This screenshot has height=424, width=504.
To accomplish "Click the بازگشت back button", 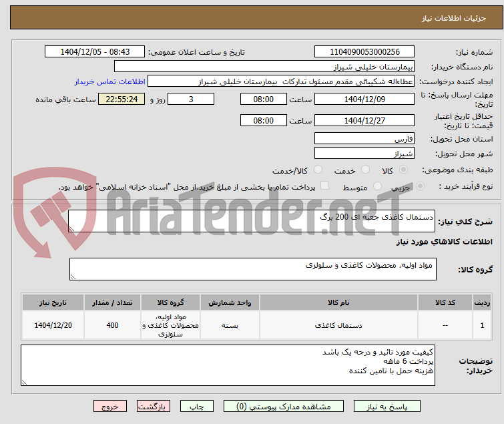I will point(154,407).
